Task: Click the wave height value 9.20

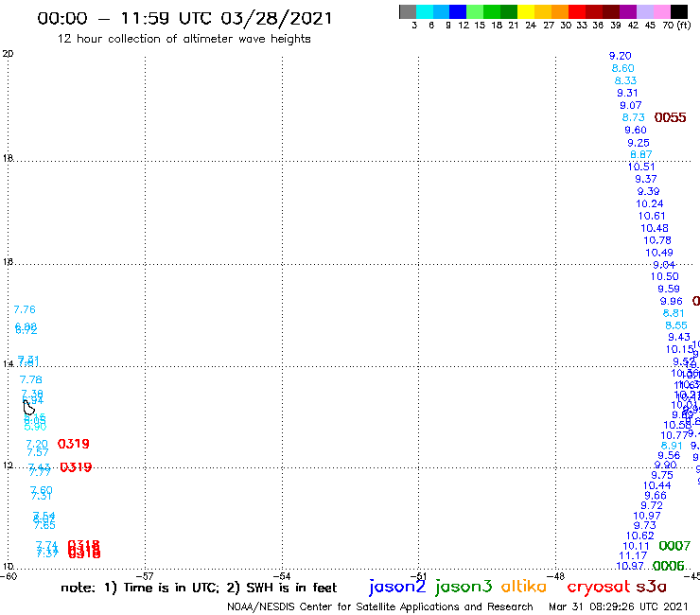Action: pos(621,56)
